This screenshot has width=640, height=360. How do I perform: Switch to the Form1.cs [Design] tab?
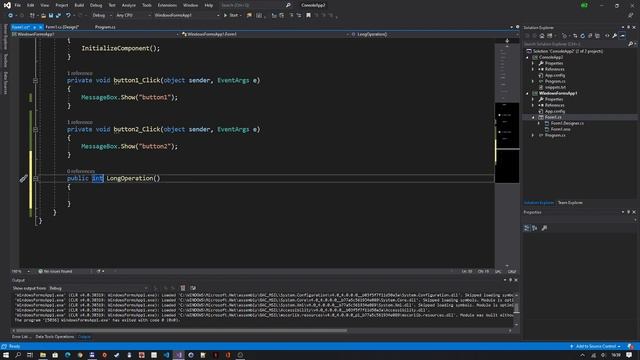click(x=62, y=27)
